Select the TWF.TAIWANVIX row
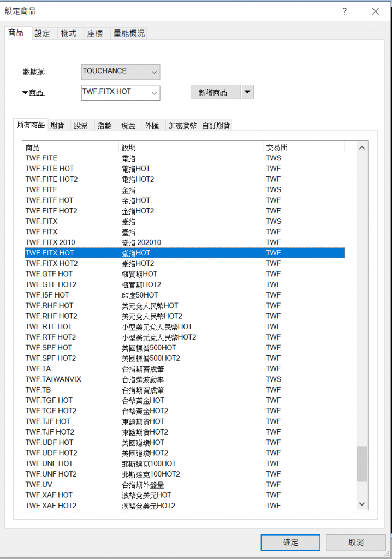This screenshot has height=559, width=392. click(53, 379)
